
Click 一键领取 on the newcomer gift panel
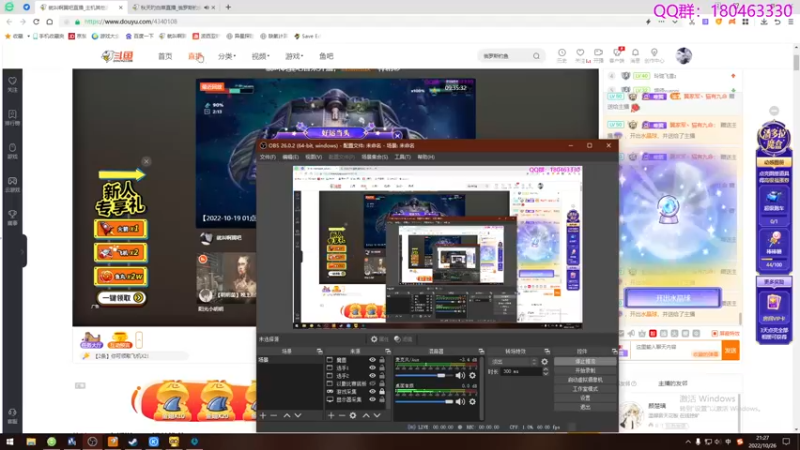coord(121,297)
